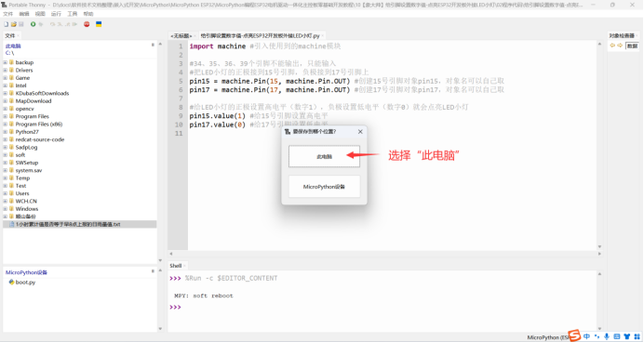
Task: Click the editor horizontal scrollbar left arrow
Action: tap(171, 254)
